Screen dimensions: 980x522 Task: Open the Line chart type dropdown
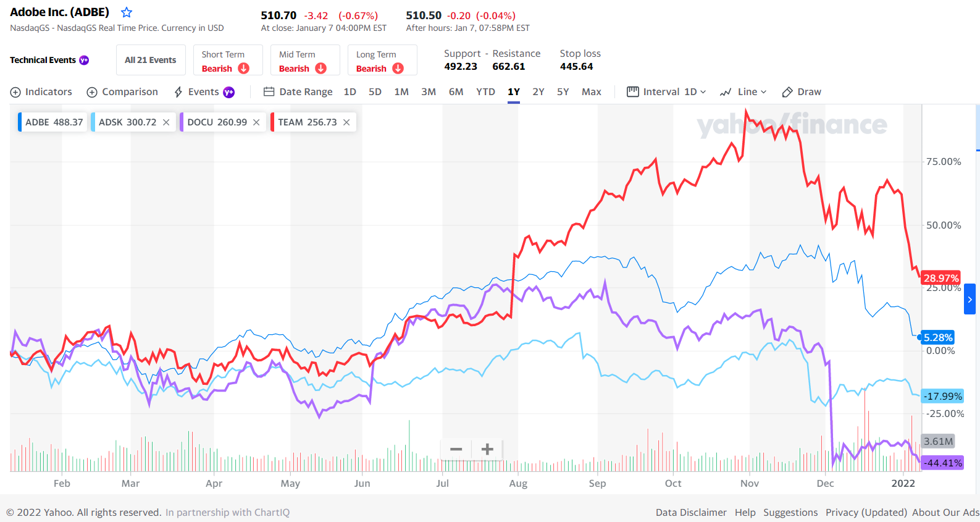743,92
